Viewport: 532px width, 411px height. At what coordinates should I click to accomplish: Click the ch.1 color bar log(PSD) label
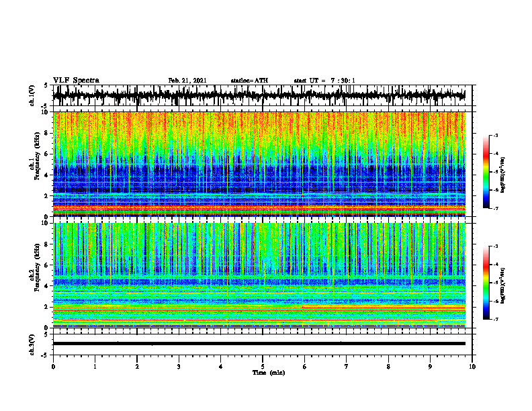point(503,175)
